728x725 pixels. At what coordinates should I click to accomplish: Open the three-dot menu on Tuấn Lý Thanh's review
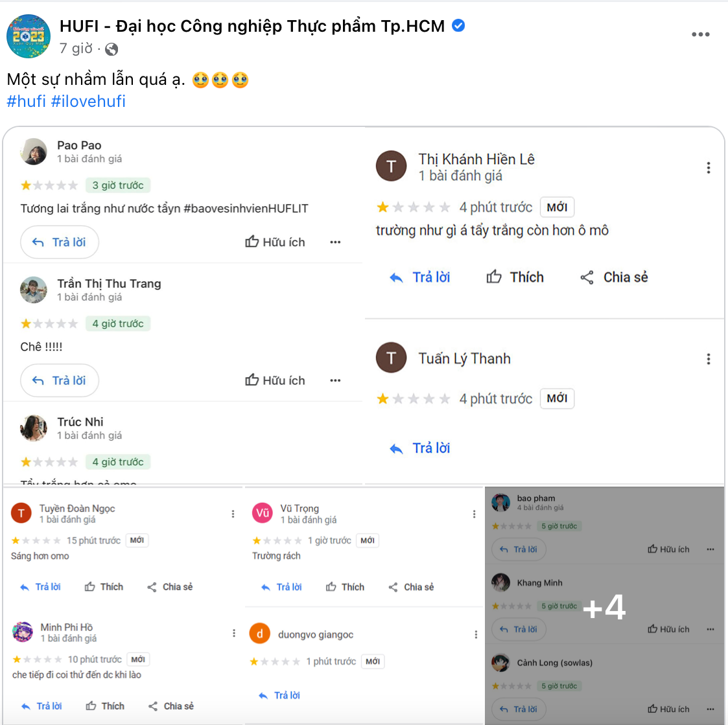click(x=708, y=359)
